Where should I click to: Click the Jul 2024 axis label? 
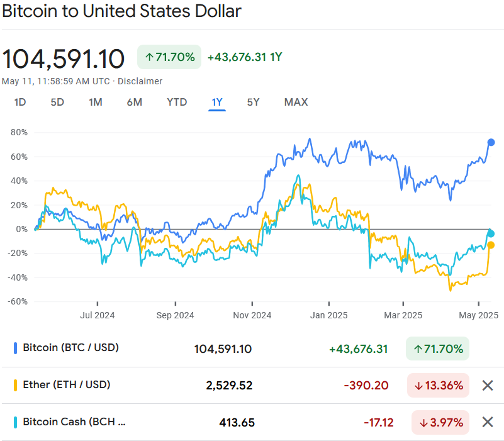98,315
